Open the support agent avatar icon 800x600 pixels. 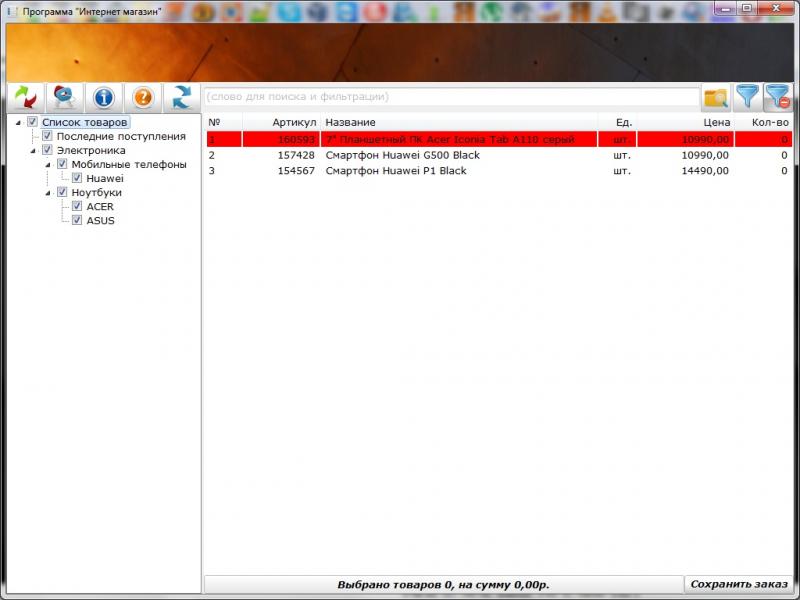65,97
